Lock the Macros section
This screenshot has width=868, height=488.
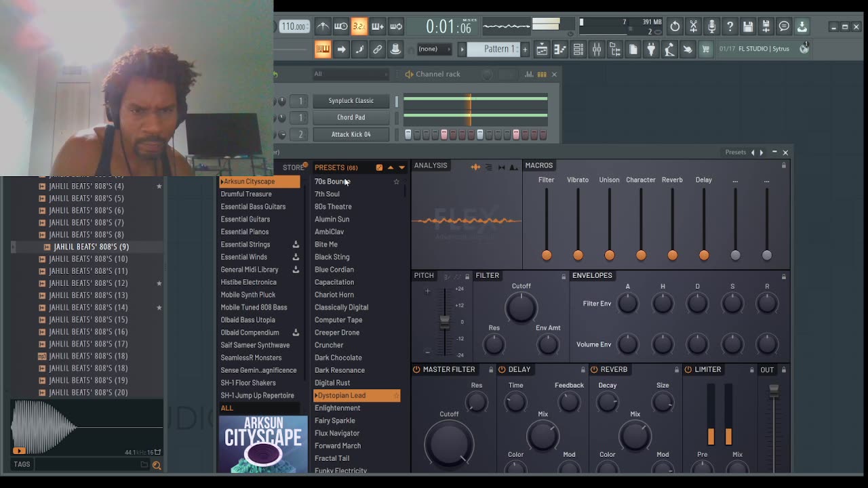[x=784, y=165]
